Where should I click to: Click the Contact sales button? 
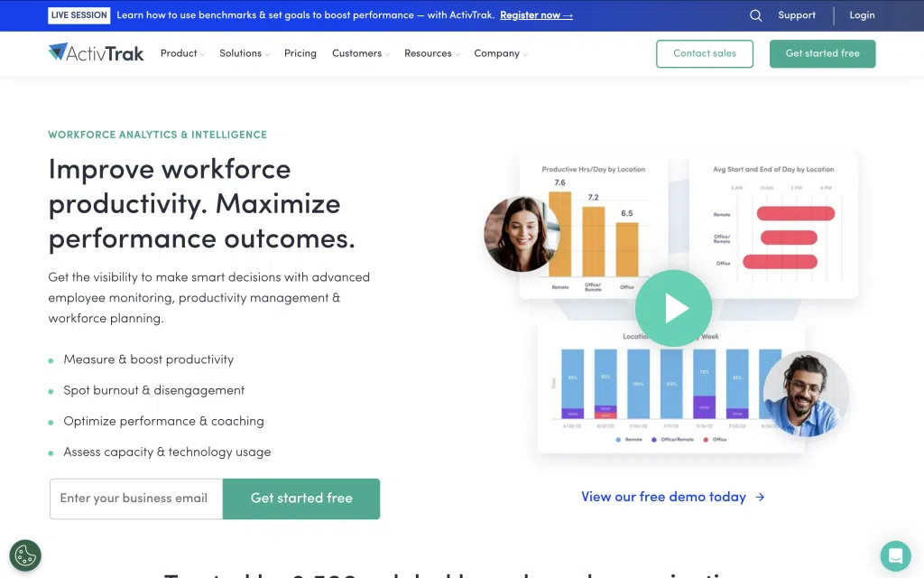[x=705, y=53]
